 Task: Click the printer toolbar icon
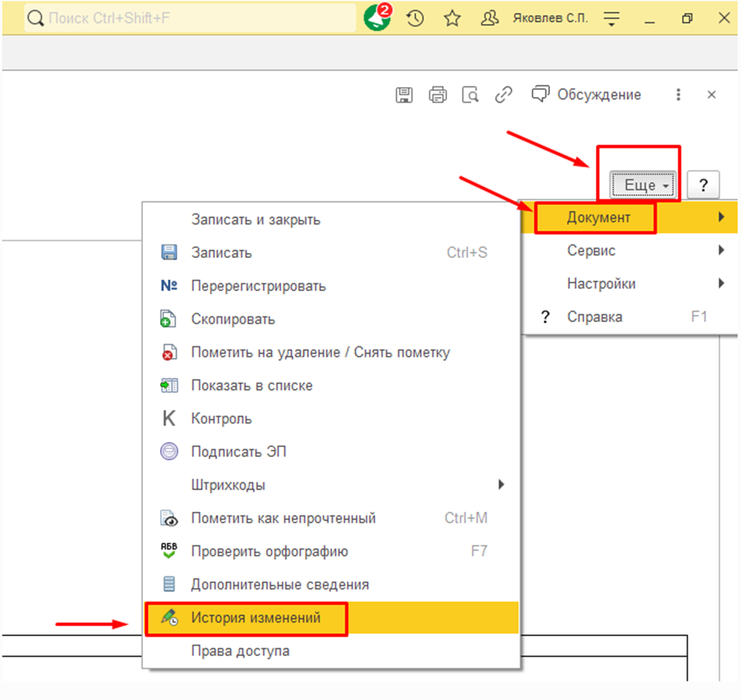[x=438, y=95]
